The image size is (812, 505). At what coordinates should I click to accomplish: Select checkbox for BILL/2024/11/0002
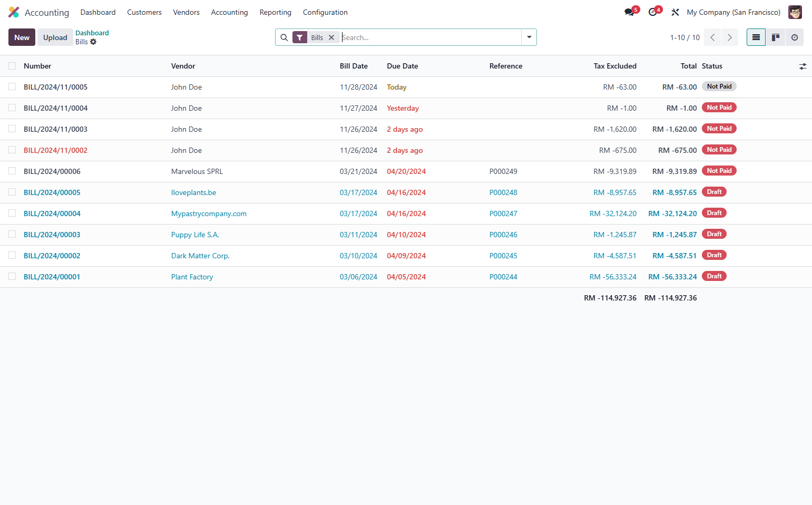click(x=12, y=150)
